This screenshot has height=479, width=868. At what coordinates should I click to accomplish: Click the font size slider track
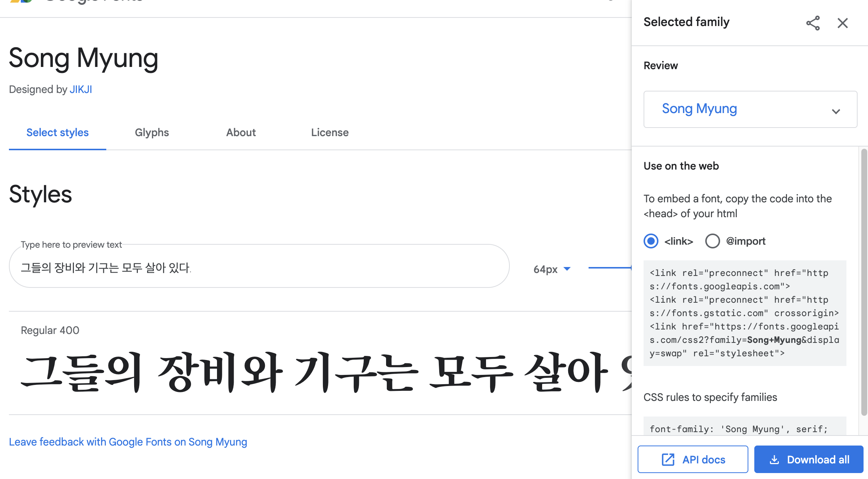click(610, 267)
